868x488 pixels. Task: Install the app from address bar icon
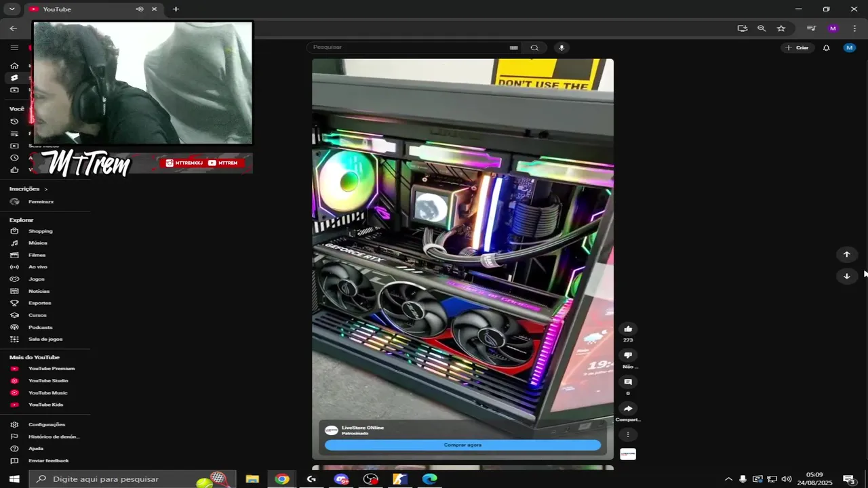tap(743, 28)
